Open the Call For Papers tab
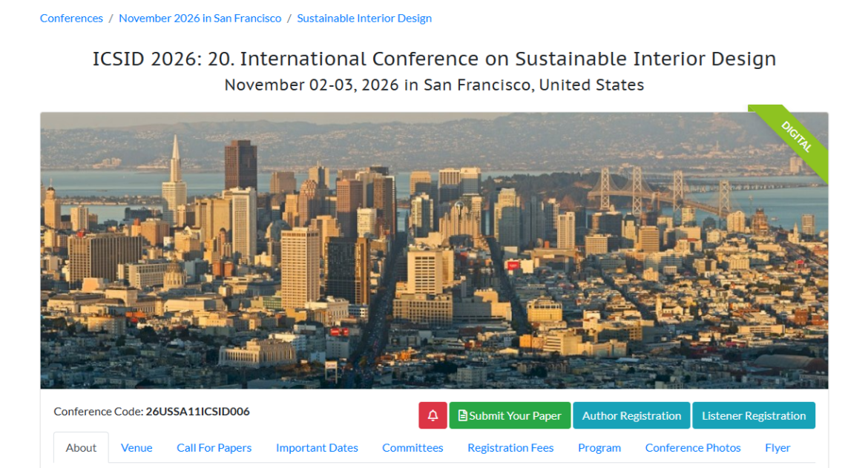868x468 pixels. [x=214, y=448]
